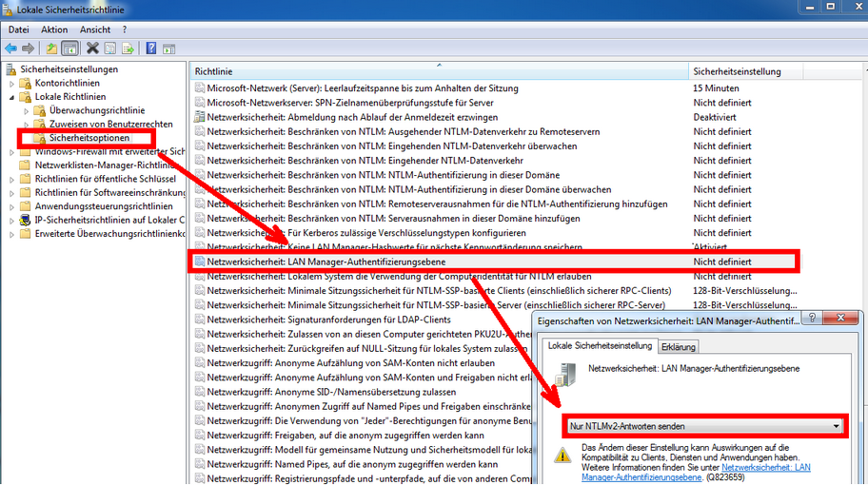Screen dimensions: 868x485
Task: Toggle the console tree pane icon
Action: coord(69,48)
